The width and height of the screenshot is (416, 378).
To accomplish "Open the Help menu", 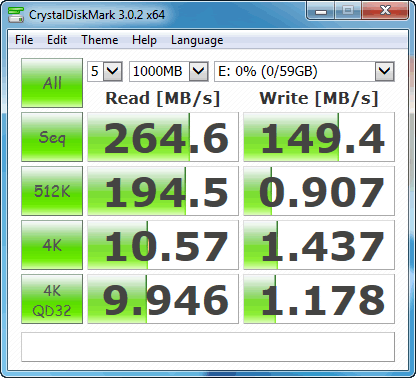I will pos(144,40).
